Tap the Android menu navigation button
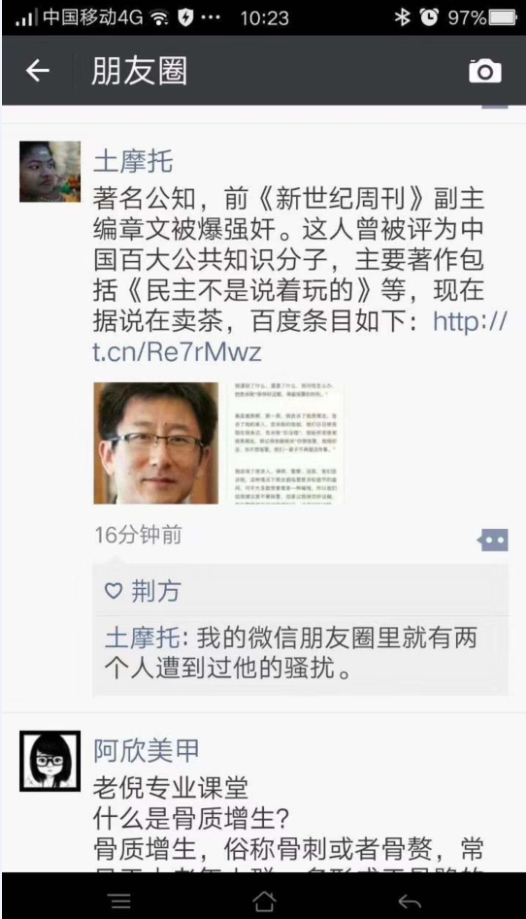Image resolution: width=526 pixels, height=919 pixels. click(120, 901)
